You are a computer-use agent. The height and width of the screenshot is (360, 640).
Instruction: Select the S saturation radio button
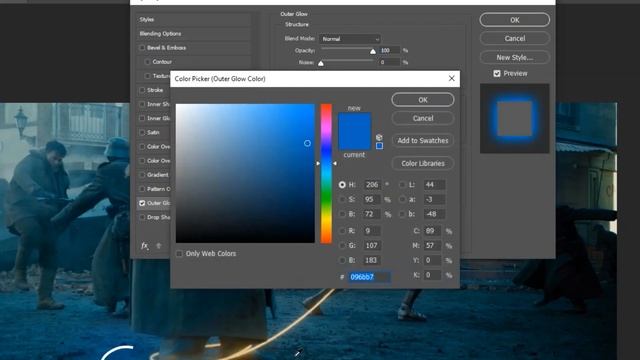342,200
